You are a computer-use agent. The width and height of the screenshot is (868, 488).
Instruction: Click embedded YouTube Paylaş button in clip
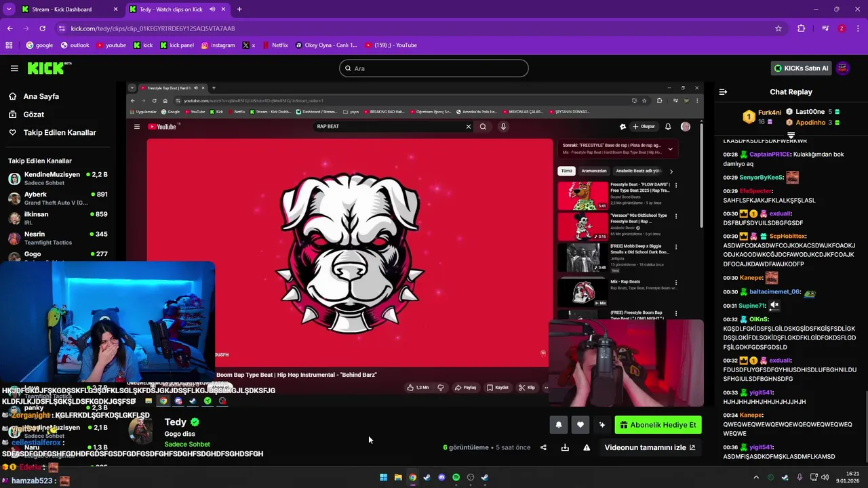(465, 388)
